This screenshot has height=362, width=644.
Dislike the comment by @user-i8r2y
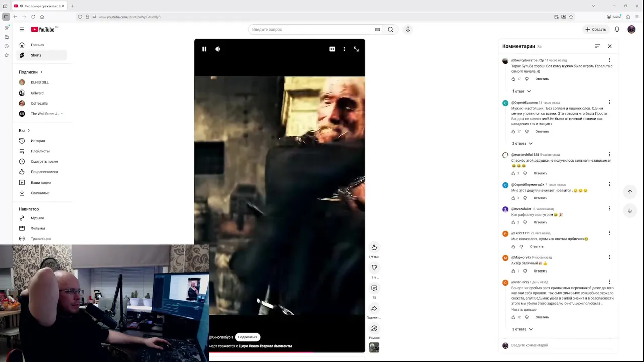pyautogui.click(x=527, y=317)
